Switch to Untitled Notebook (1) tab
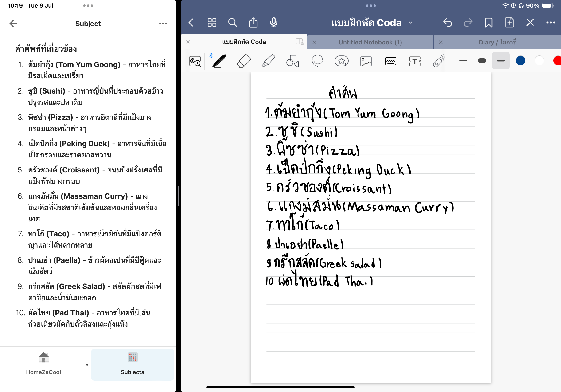 click(370, 42)
